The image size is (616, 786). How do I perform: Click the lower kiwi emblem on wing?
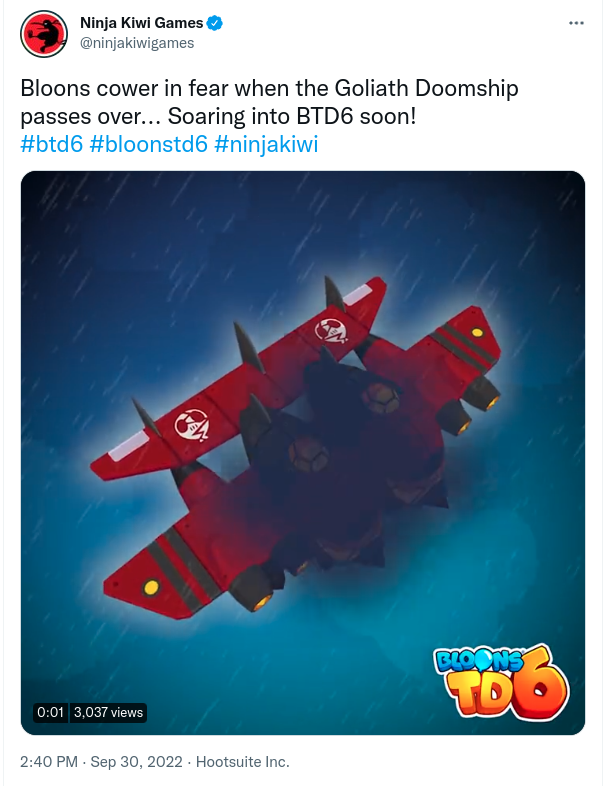tap(192, 425)
